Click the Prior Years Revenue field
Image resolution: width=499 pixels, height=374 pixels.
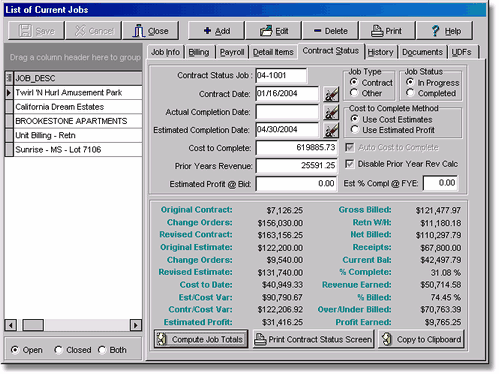click(296, 166)
